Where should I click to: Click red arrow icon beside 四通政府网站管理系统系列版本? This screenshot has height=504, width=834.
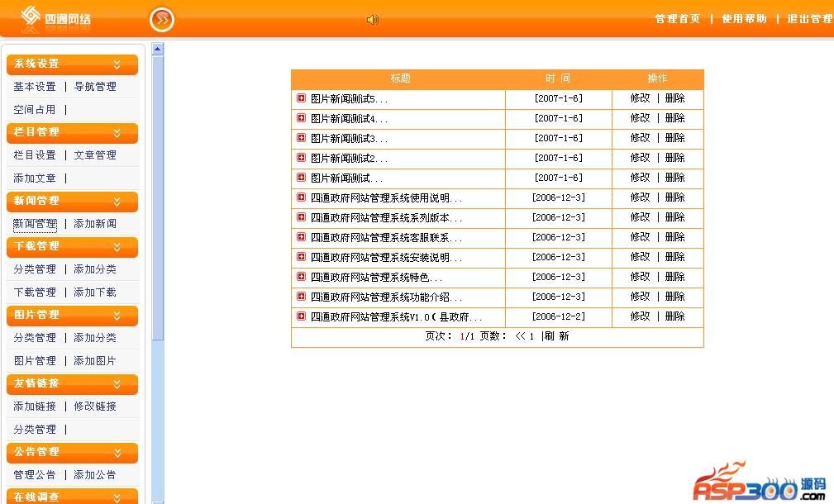[301, 217]
